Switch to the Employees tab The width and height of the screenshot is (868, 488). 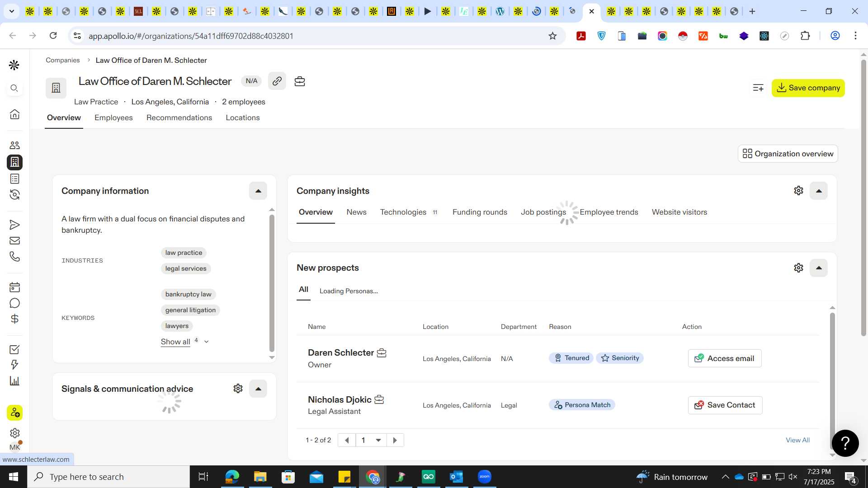click(x=113, y=117)
